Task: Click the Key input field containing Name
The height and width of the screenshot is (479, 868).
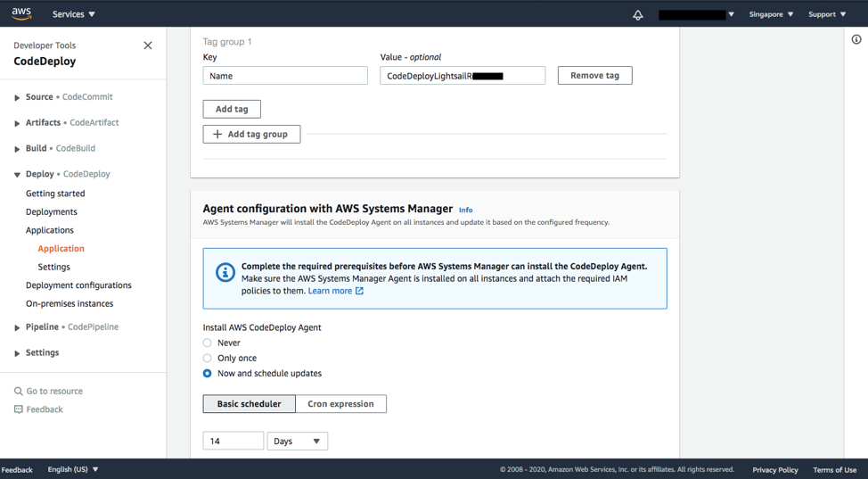Action: click(285, 76)
